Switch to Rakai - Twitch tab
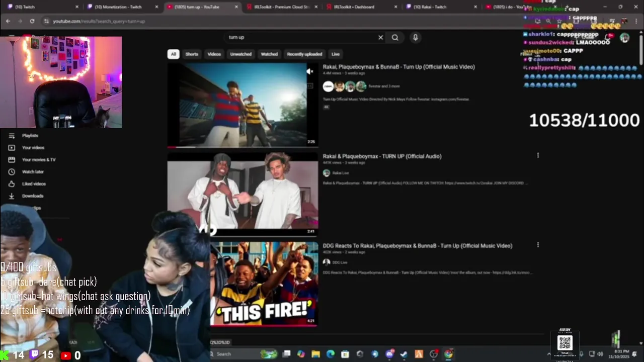Screen dimensions: 644x362 (441, 7)
